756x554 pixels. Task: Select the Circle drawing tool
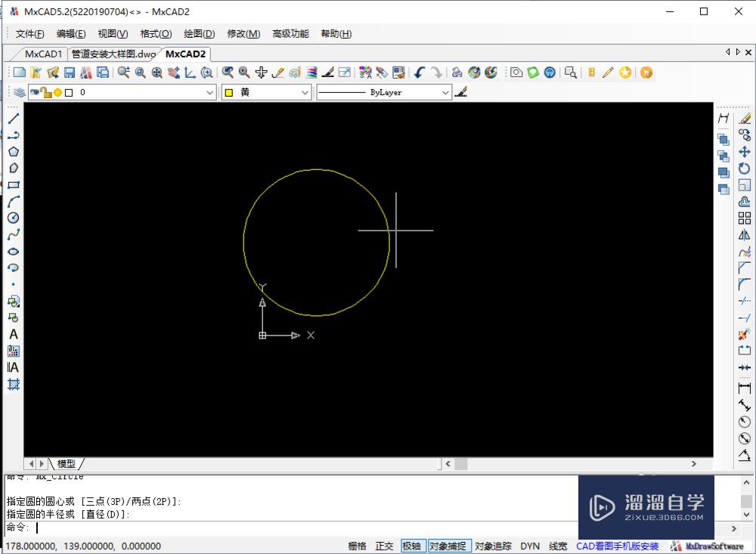point(13,218)
